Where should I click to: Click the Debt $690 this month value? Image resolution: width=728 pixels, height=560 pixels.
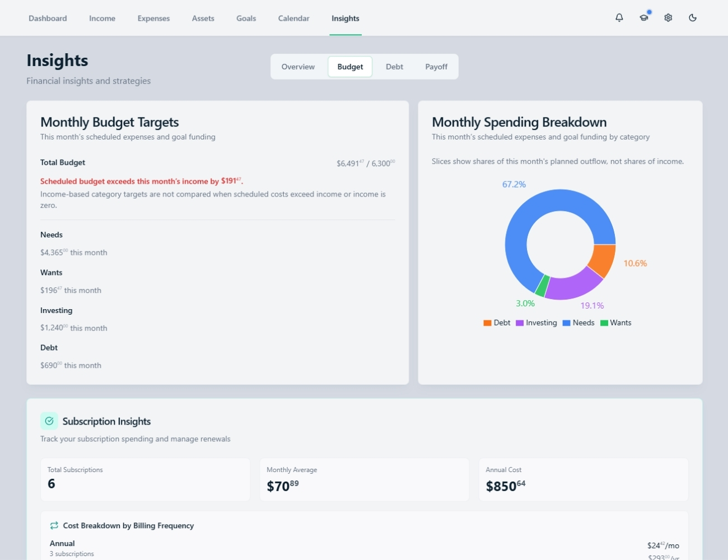[71, 365]
